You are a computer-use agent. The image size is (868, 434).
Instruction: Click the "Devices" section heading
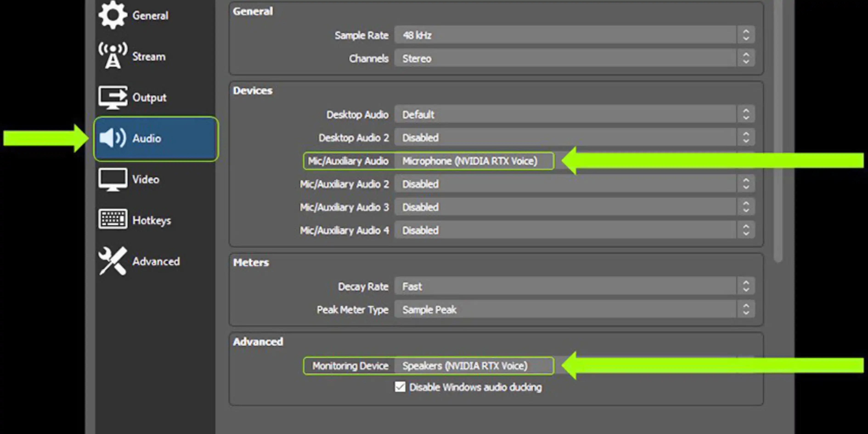tap(253, 91)
